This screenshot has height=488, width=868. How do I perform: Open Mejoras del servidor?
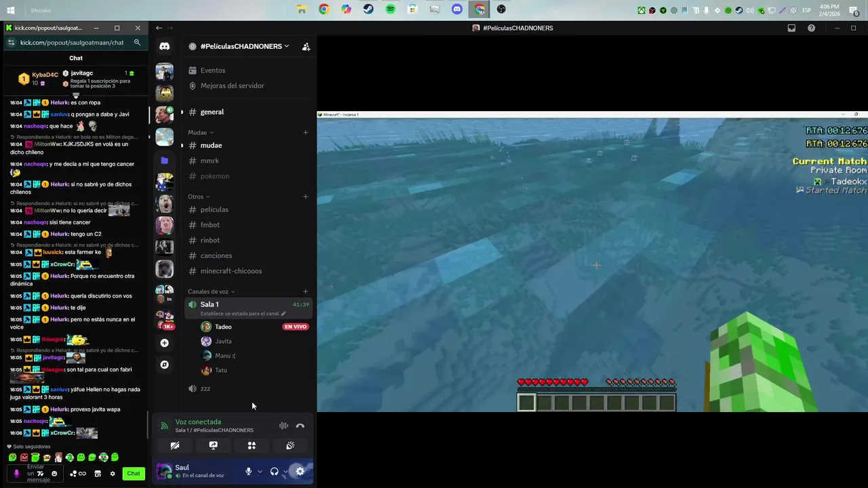click(248, 85)
